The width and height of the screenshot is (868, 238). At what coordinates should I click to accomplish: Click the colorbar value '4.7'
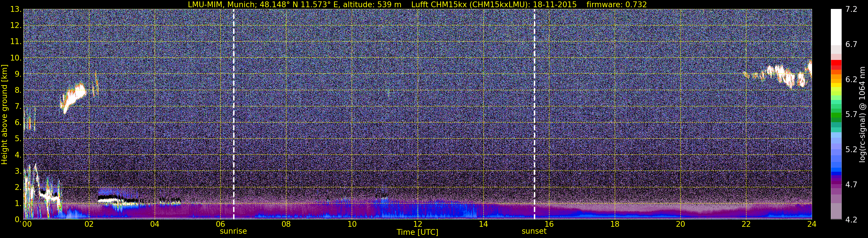(x=851, y=184)
